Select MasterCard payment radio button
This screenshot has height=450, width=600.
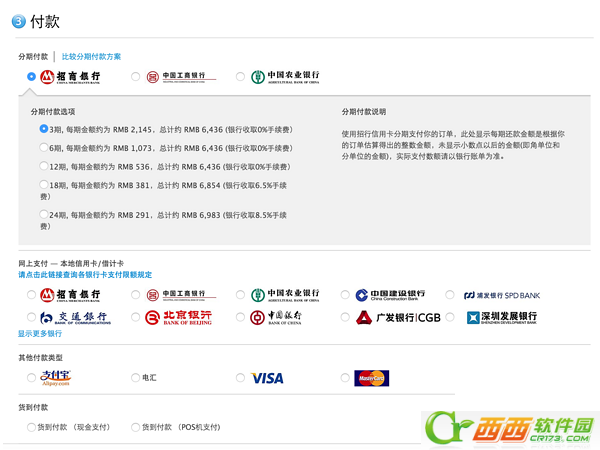[345, 378]
